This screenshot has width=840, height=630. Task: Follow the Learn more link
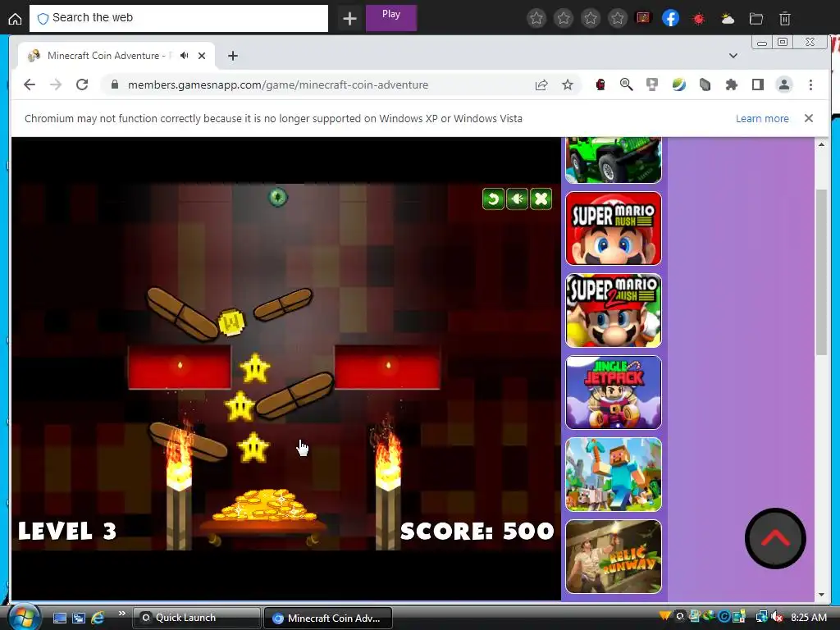[762, 118]
